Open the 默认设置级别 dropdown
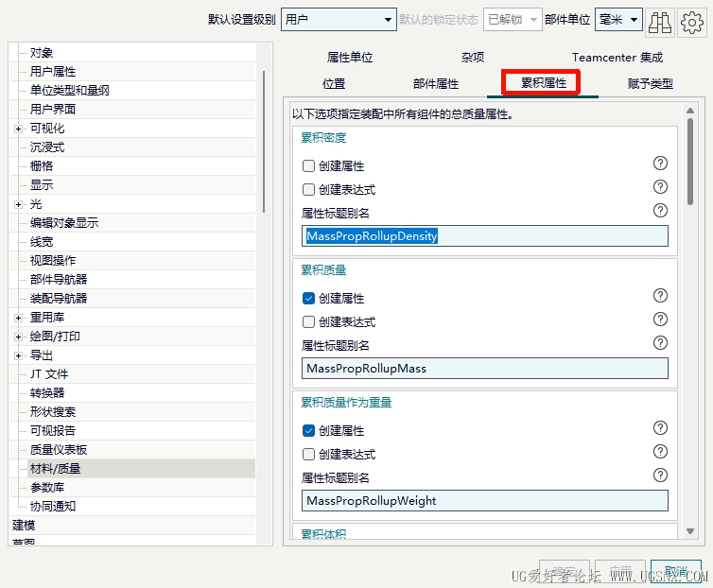 (339, 20)
